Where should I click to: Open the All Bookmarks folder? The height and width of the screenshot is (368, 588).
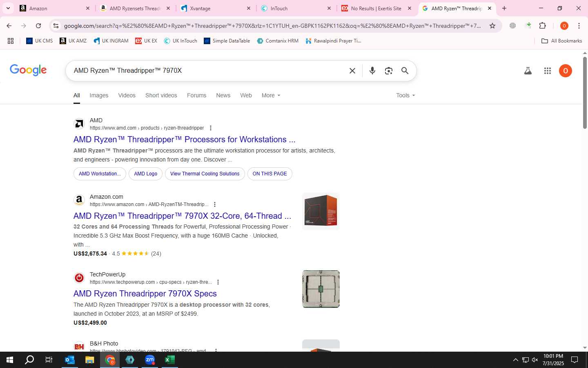(x=562, y=41)
